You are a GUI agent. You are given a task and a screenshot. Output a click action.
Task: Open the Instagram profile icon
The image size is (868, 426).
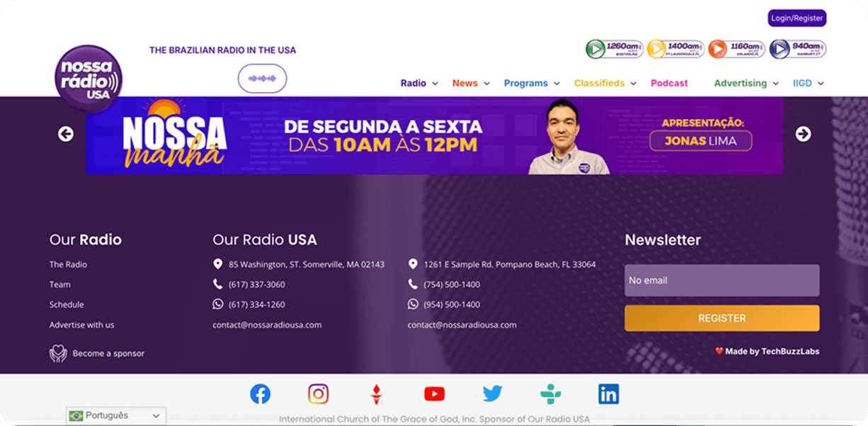coord(319,394)
